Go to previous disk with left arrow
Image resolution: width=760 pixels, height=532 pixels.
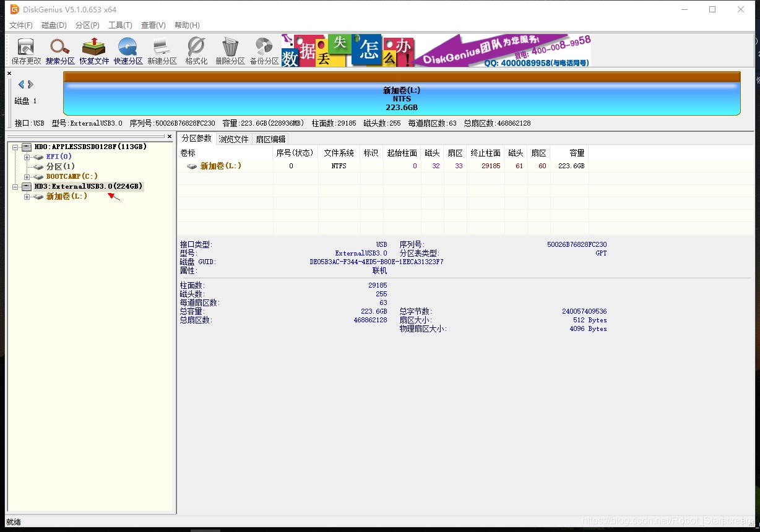pyautogui.click(x=21, y=85)
